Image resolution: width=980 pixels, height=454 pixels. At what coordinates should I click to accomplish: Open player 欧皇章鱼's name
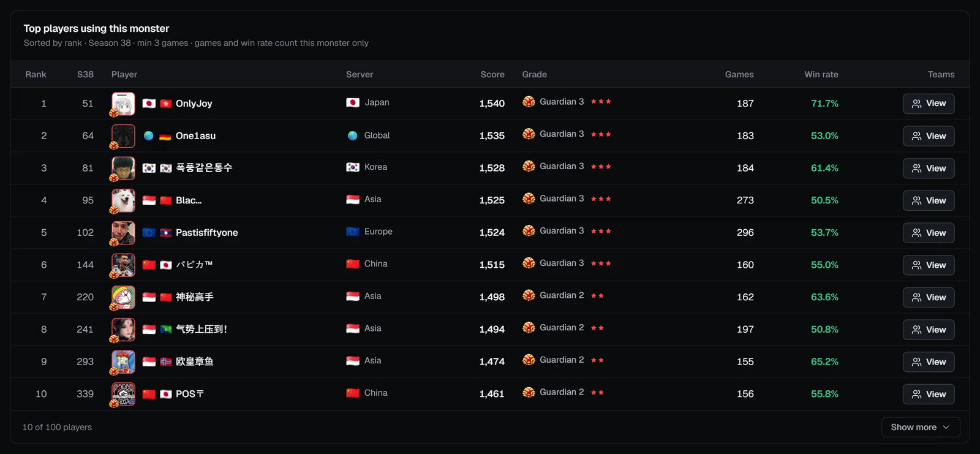(x=195, y=361)
